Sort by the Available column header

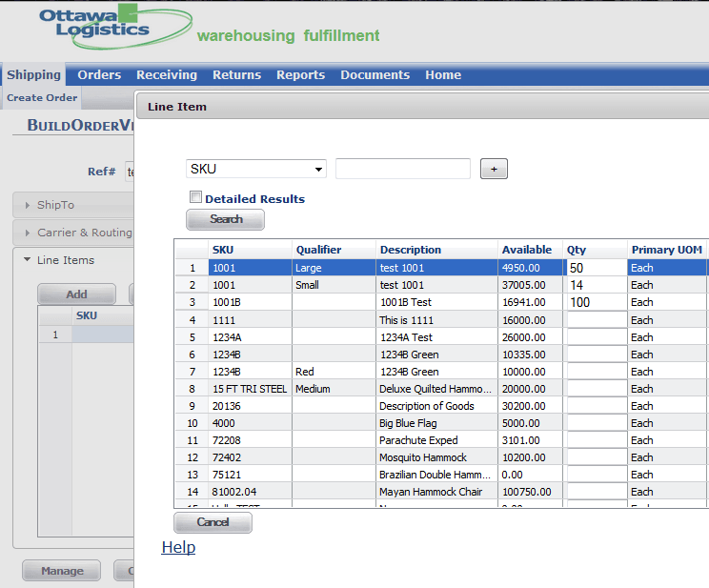pyautogui.click(x=527, y=250)
